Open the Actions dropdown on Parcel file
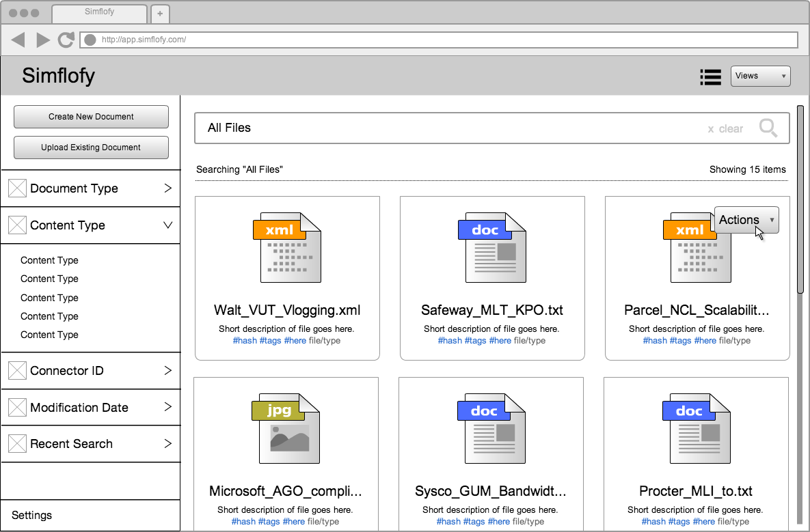The height and width of the screenshot is (532, 810). pos(746,220)
